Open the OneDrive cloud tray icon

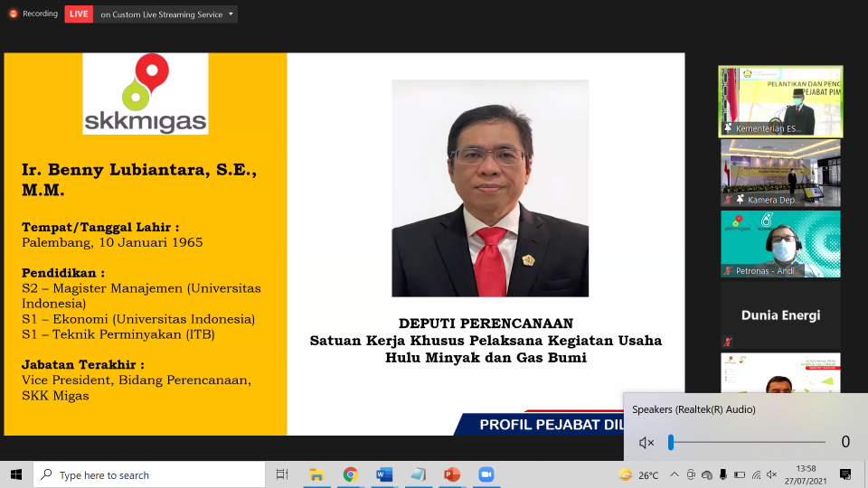tap(707, 474)
